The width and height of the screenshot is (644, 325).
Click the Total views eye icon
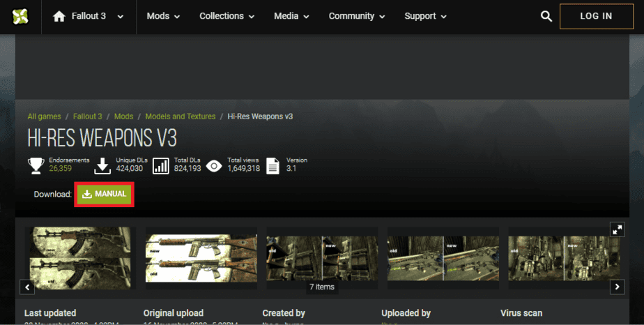click(x=213, y=166)
